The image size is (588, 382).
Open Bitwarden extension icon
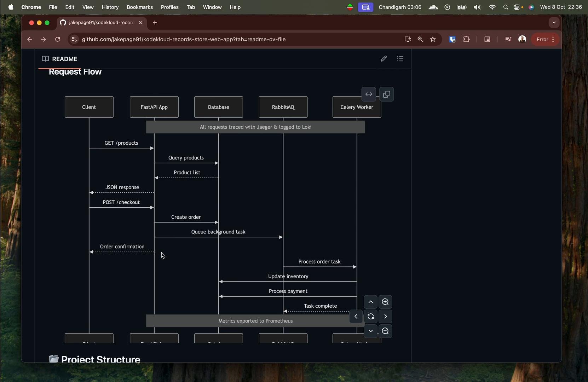pyautogui.click(x=452, y=39)
